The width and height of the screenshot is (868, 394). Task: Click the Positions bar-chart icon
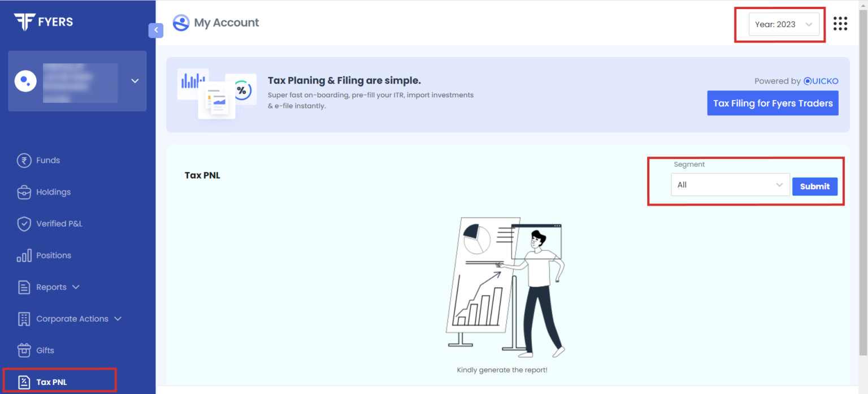coord(24,255)
